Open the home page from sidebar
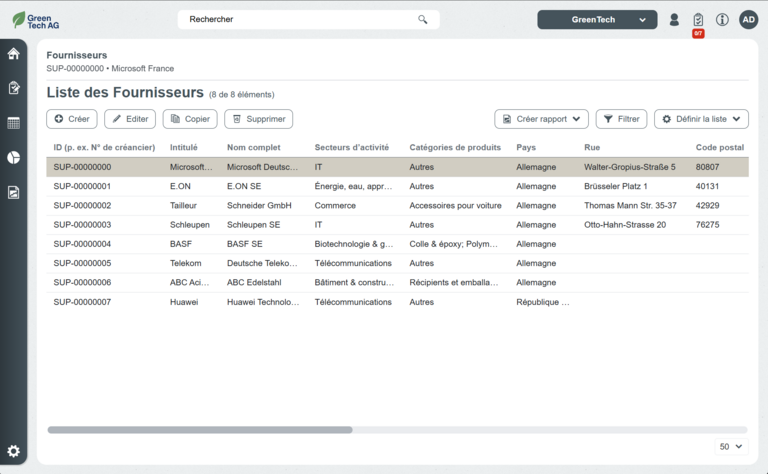The image size is (768, 474). click(13, 53)
